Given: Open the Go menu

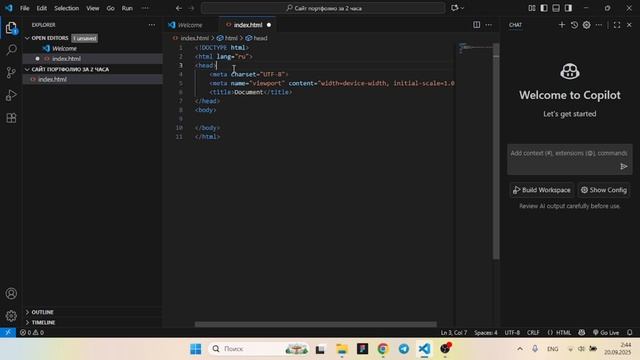Looking at the screenshot, I should (x=111, y=8).
